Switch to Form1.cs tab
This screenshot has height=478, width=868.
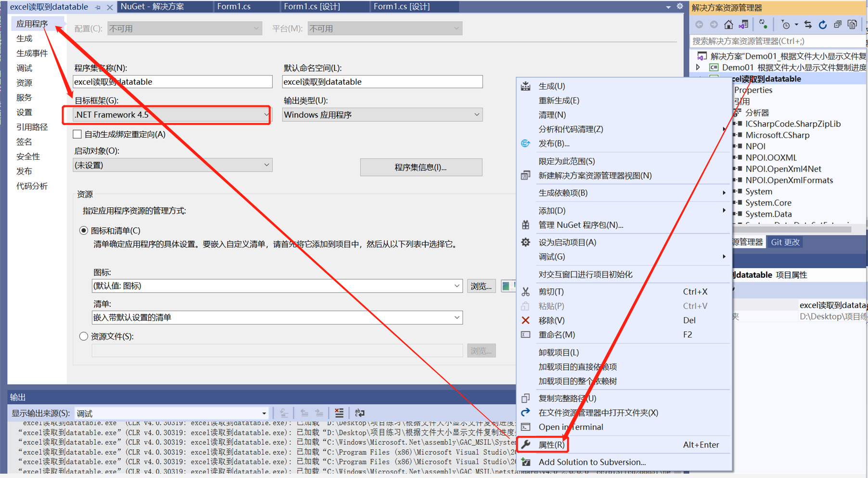pyautogui.click(x=234, y=6)
